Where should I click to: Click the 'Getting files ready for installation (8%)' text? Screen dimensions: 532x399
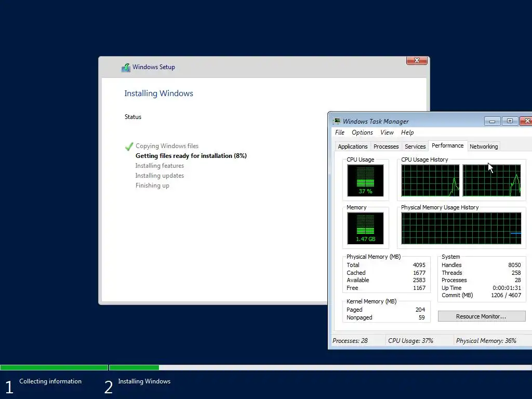click(191, 156)
